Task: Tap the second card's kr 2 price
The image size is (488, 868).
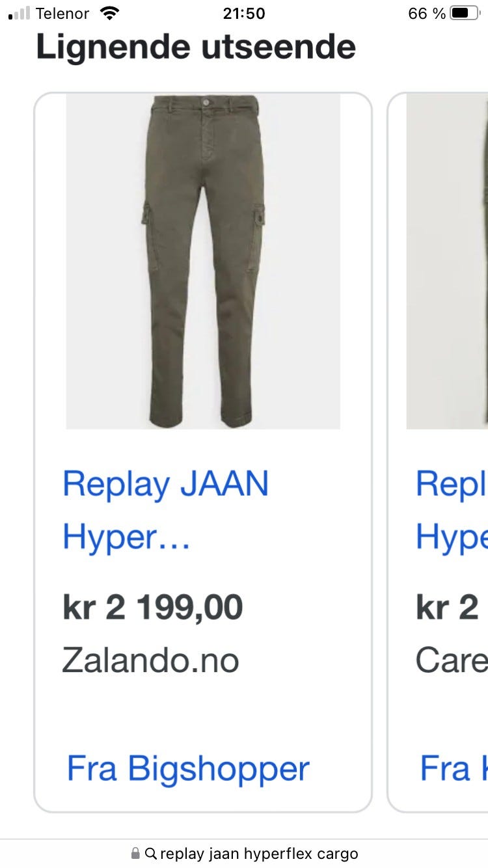Action: point(448,607)
